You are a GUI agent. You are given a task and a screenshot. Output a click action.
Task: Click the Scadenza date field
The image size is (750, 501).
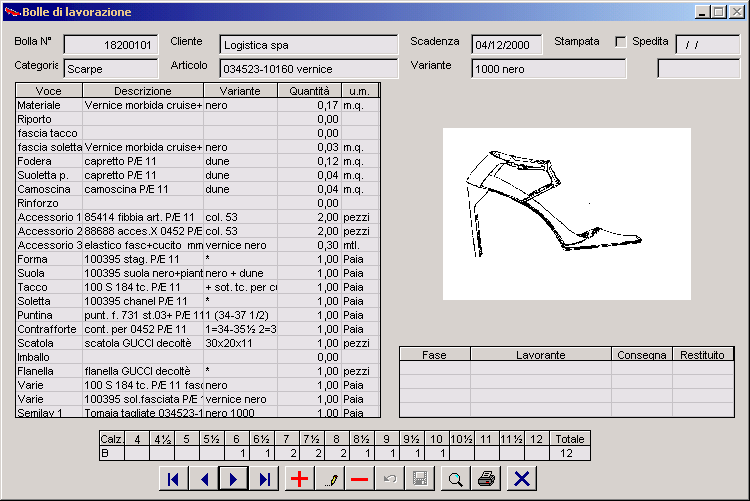507,45
